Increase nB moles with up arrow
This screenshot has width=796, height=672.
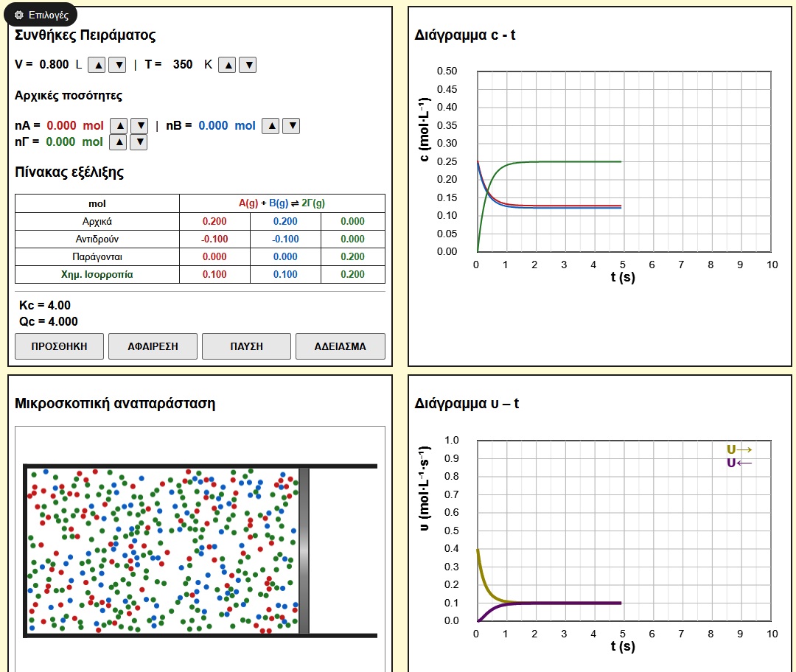(x=270, y=126)
